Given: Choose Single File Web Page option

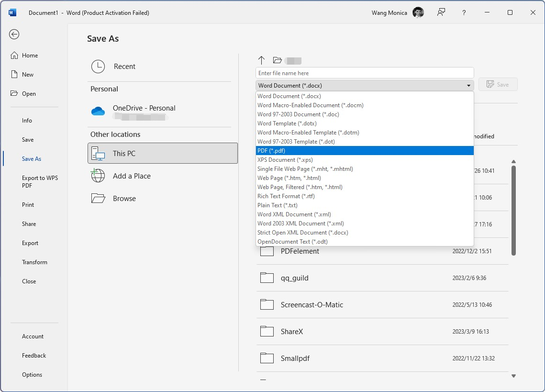Looking at the screenshot, I should [x=365, y=168].
